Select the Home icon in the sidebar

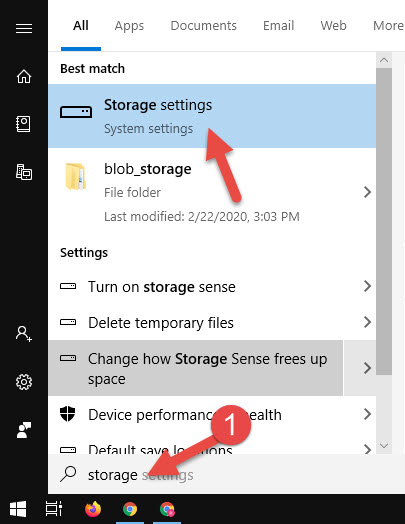tap(24, 77)
